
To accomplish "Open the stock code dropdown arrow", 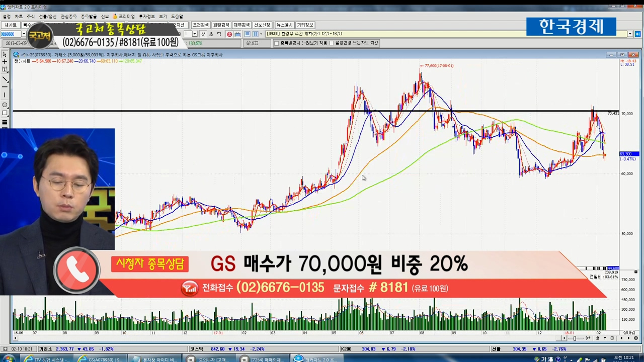I will pos(24,34).
